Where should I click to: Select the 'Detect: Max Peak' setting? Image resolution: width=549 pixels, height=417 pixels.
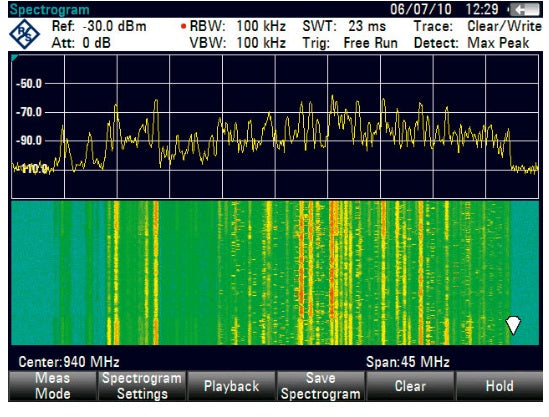pyautogui.click(x=472, y=43)
